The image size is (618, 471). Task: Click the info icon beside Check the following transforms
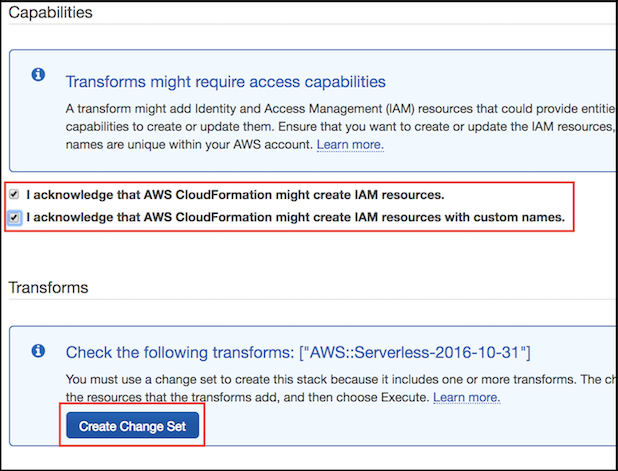point(38,350)
